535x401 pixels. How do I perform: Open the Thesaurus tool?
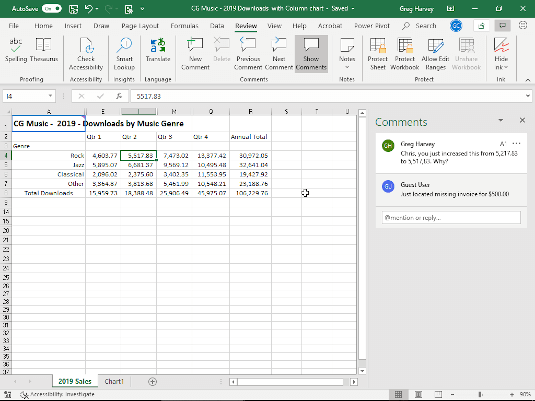pos(44,51)
